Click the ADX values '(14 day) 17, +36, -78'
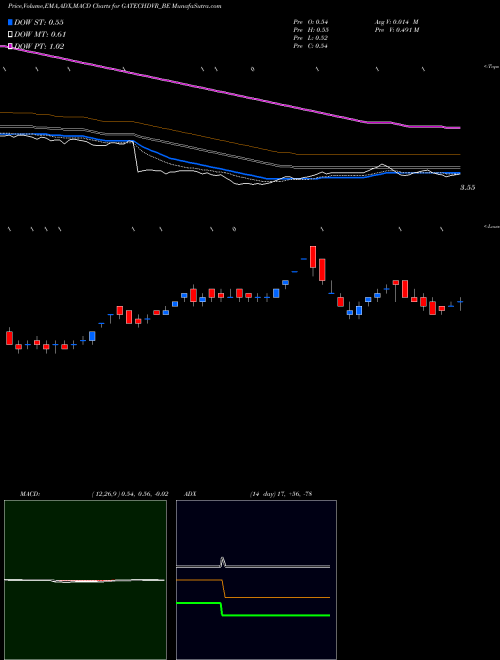This screenshot has width=500, height=660. [x=280, y=494]
